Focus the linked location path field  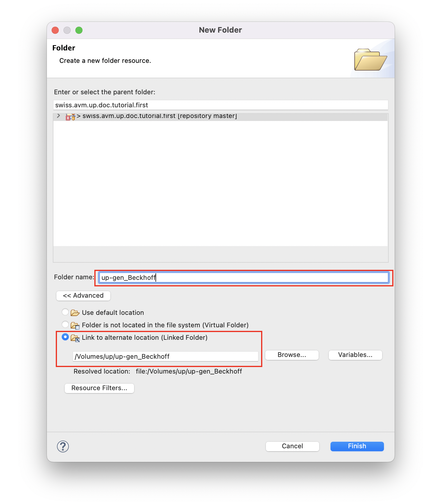tap(165, 356)
